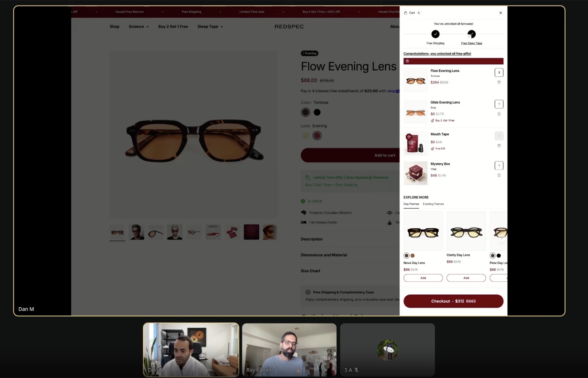Remove Glide Evening Lens with trash icon

click(x=499, y=114)
